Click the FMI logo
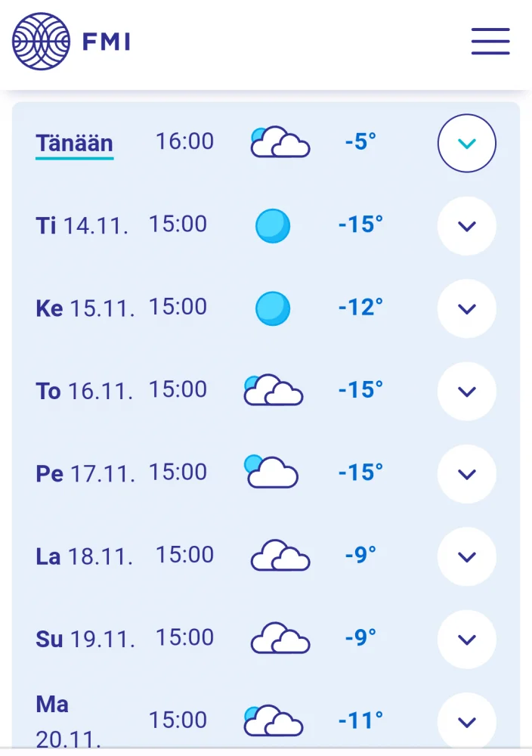Viewport: 532px width, 756px height. 72,41
